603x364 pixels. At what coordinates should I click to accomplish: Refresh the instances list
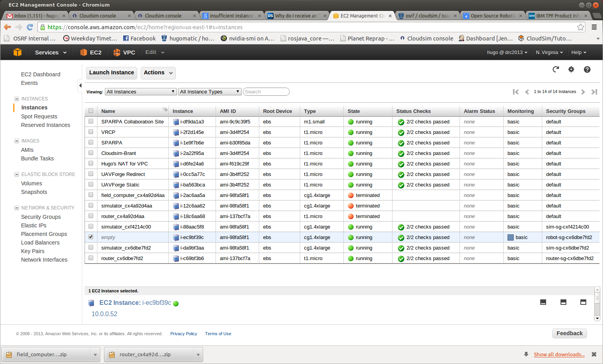(555, 69)
